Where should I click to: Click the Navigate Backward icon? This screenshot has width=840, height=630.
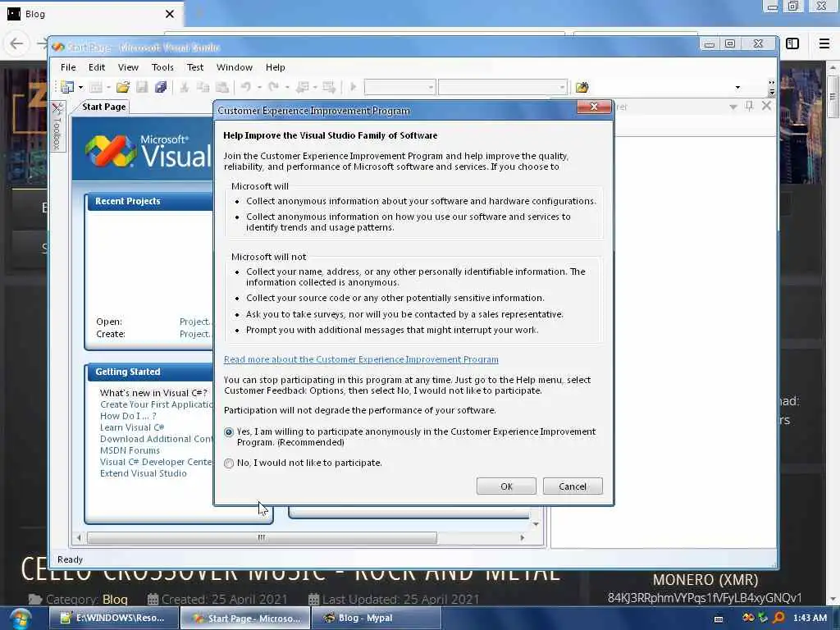[x=303, y=87]
